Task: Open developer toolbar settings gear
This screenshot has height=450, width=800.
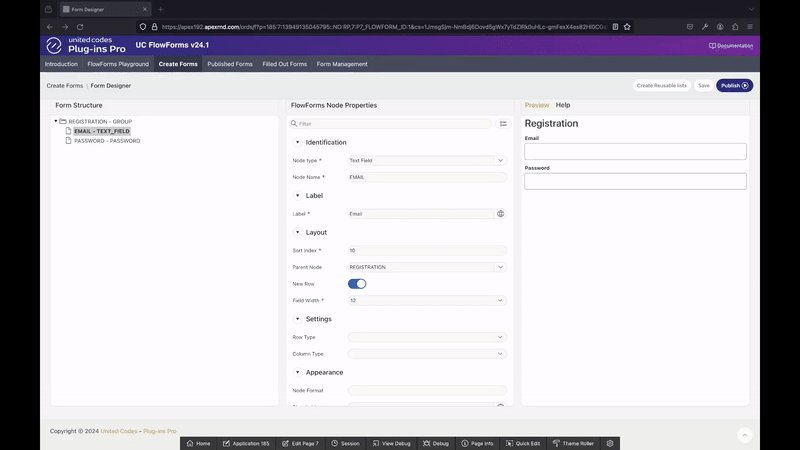Action: click(x=610, y=443)
